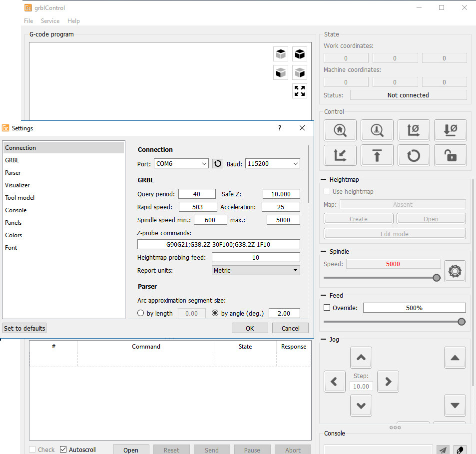Switch visualizer to isometric view cube icon
Image resolution: width=476 pixels, height=454 pixels.
(x=300, y=53)
